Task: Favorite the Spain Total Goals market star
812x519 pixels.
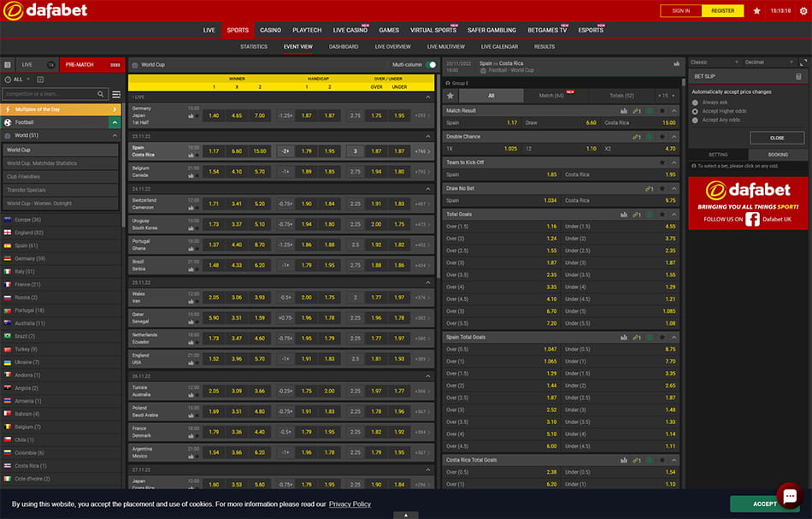Action: 662,337
